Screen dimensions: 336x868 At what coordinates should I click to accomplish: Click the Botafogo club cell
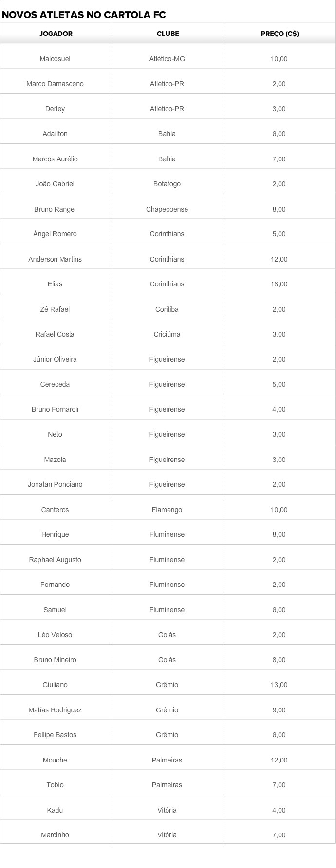pyautogui.click(x=167, y=184)
